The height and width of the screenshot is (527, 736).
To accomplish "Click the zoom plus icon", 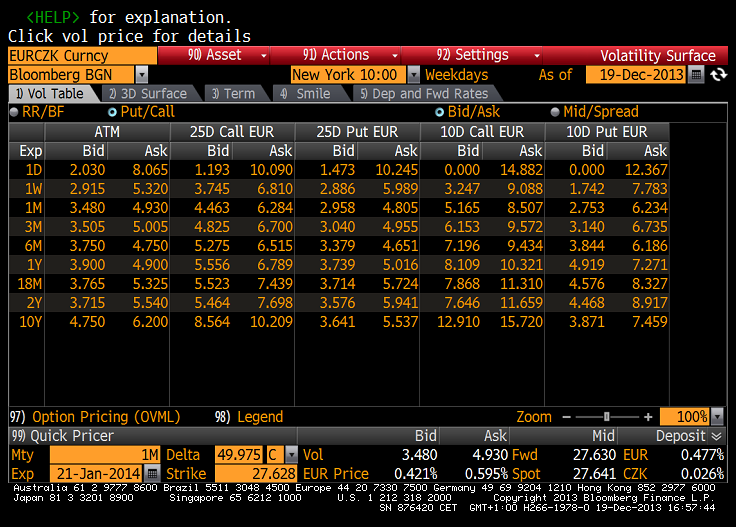I will pos(648,417).
